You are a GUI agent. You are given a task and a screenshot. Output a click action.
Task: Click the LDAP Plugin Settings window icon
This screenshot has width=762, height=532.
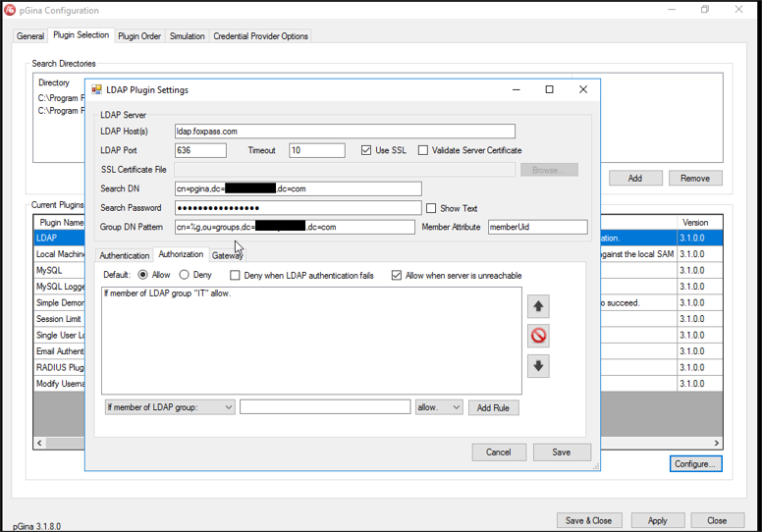tap(96, 89)
